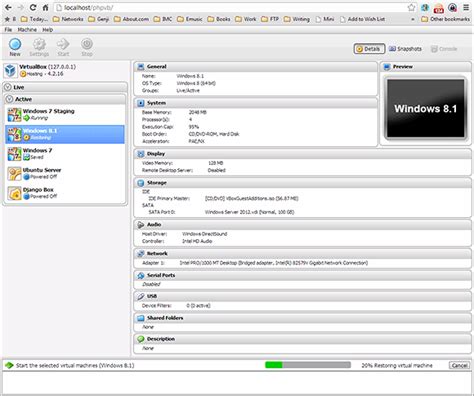Select the Windows 7 Staging machine row
The image size is (474, 396).
coord(65,115)
